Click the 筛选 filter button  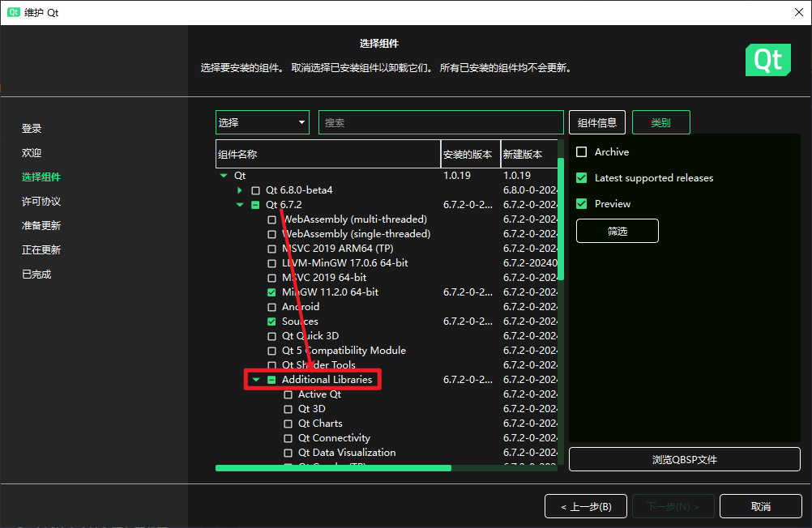(617, 231)
